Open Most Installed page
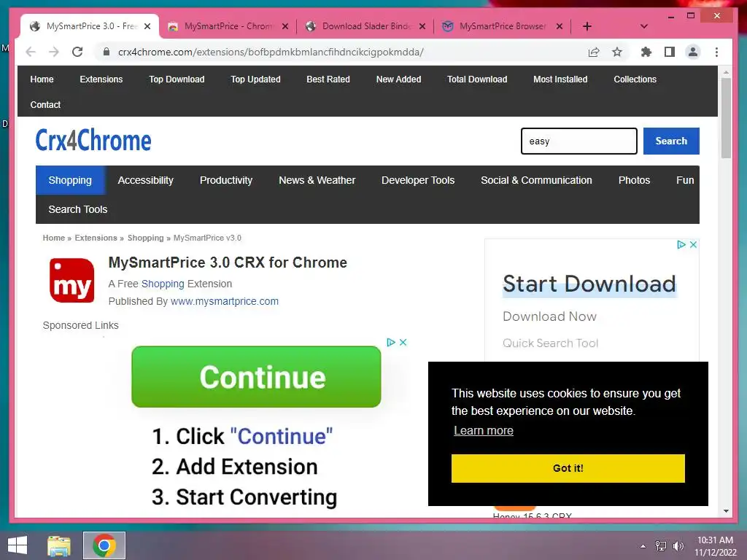The height and width of the screenshot is (560, 747). [x=560, y=79]
